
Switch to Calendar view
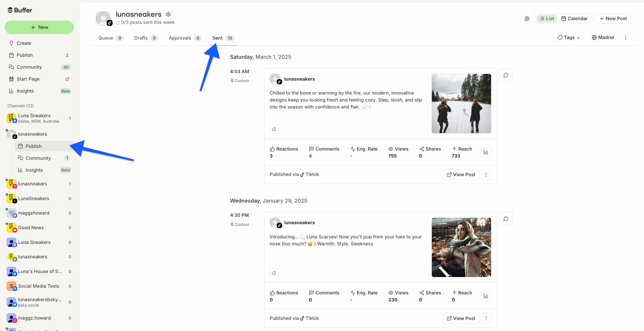tap(575, 19)
